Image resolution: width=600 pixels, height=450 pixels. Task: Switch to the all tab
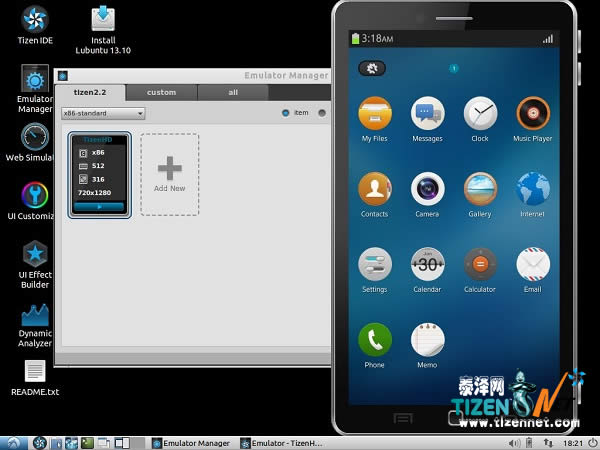(233, 93)
